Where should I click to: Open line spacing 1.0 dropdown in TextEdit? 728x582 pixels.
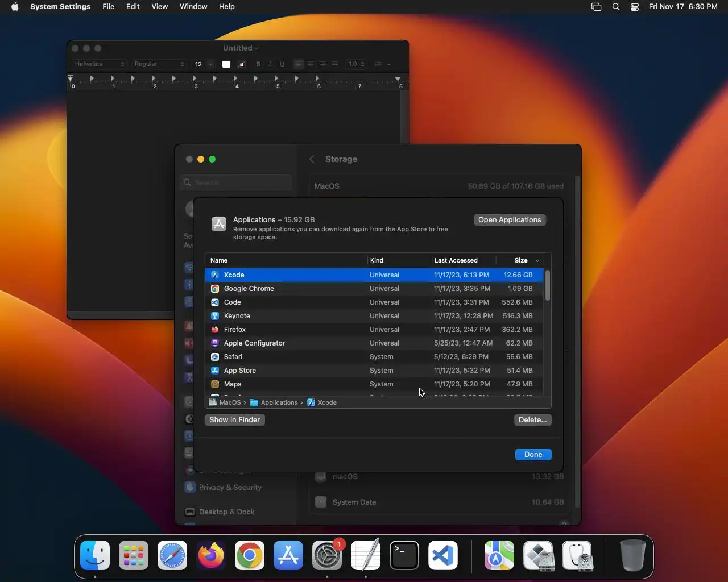tap(357, 64)
